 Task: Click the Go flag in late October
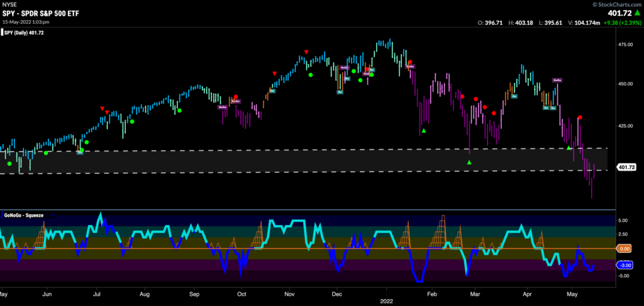pos(272,90)
